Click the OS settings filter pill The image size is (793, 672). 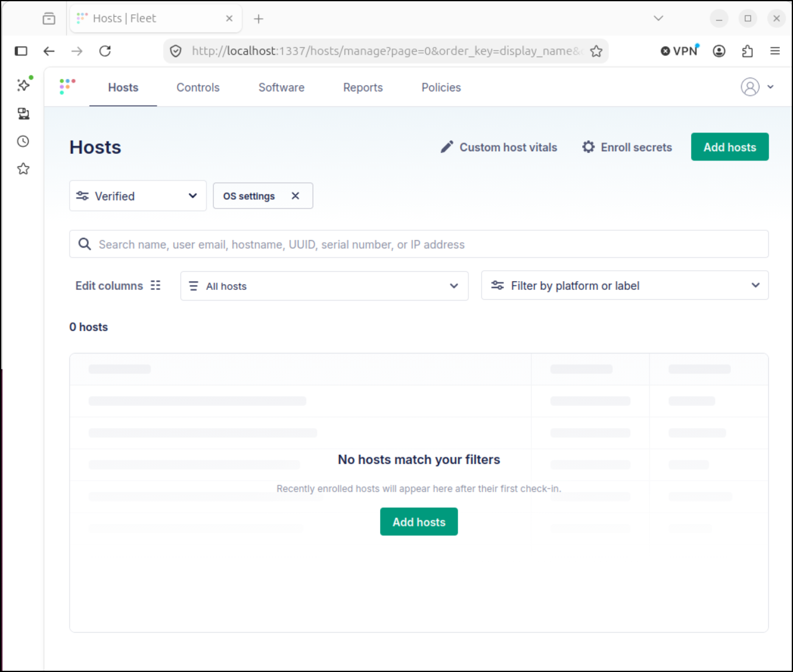[262, 196]
